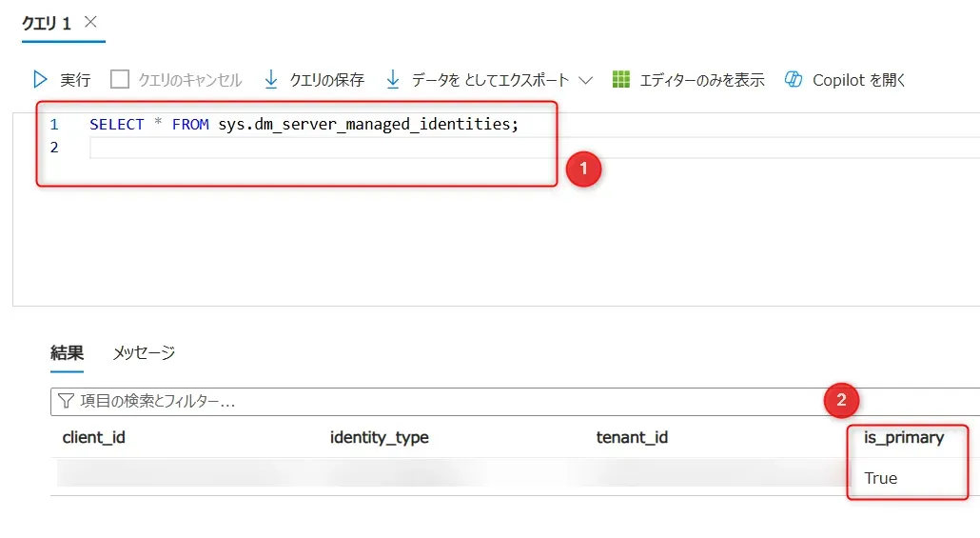Click line number 2 in the editor gutter
This screenshot has width=980, height=538.
[x=54, y=147]
